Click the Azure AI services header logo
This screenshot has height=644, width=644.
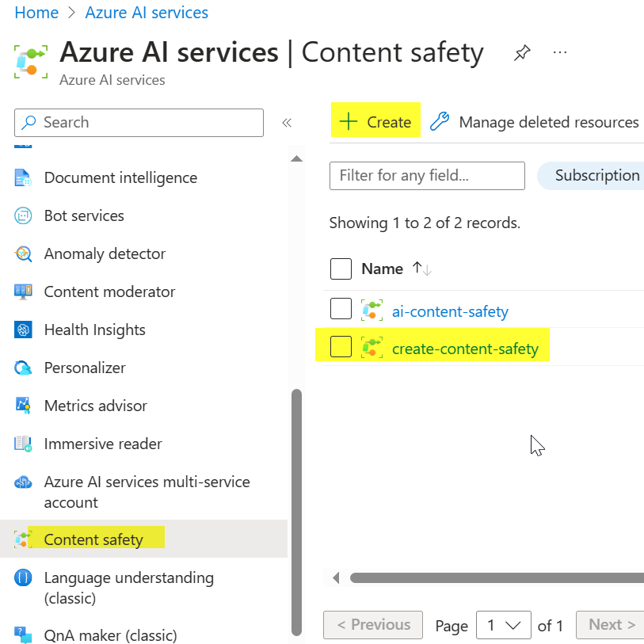pos(31,62)
